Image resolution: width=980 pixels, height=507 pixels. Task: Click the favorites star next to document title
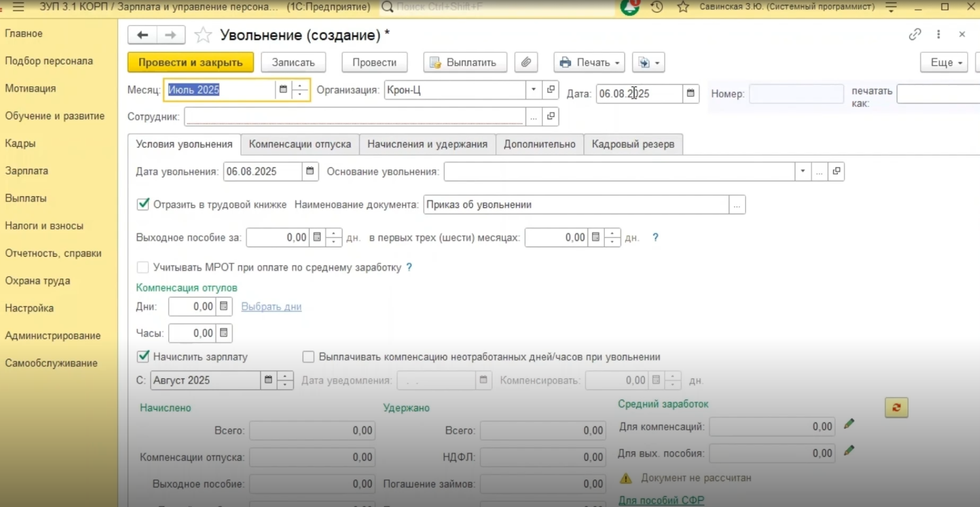click(x=203, y=35)
